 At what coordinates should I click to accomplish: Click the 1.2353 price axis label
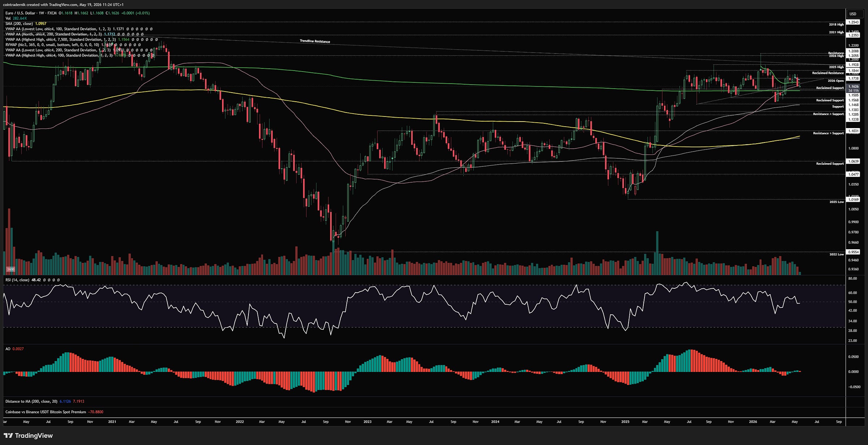854,35
